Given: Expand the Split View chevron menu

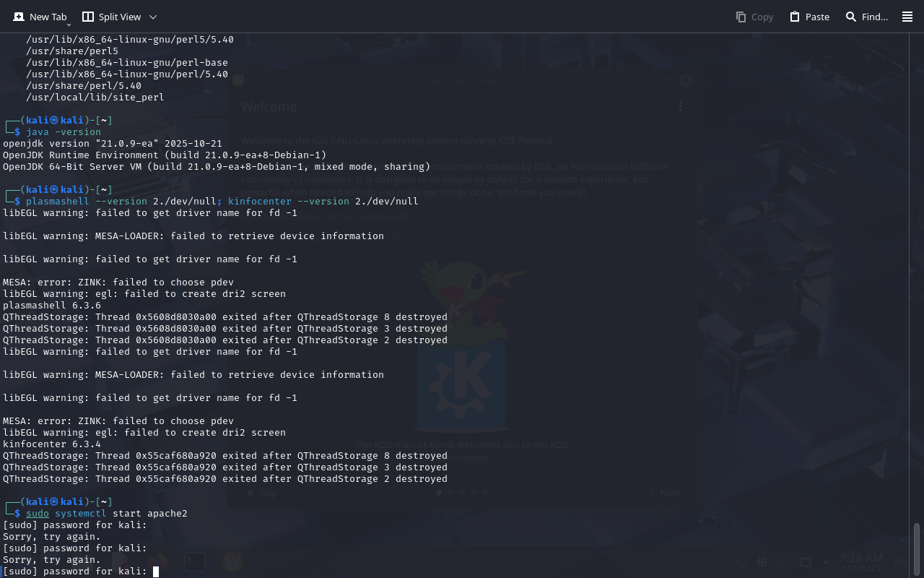Looking at the screenshot, I should click(152, 17).
